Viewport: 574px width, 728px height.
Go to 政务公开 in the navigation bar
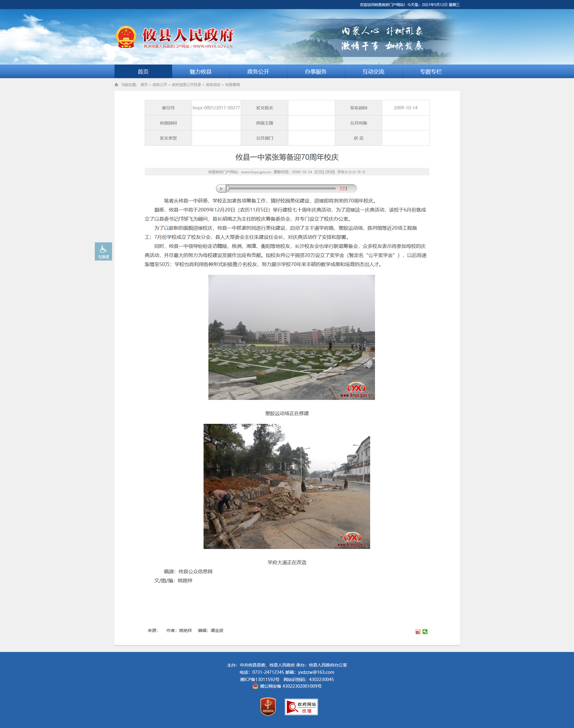pyautogui.click(x=258, y=71)
